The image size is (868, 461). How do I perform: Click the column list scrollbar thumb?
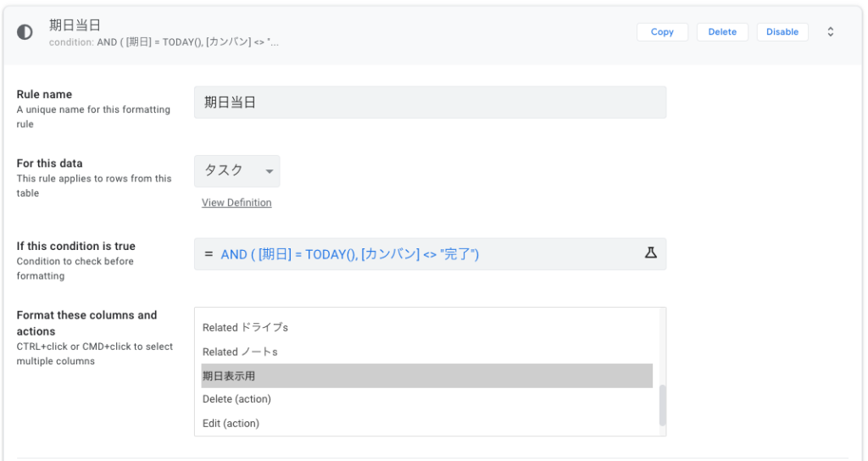tap(662, 405)
